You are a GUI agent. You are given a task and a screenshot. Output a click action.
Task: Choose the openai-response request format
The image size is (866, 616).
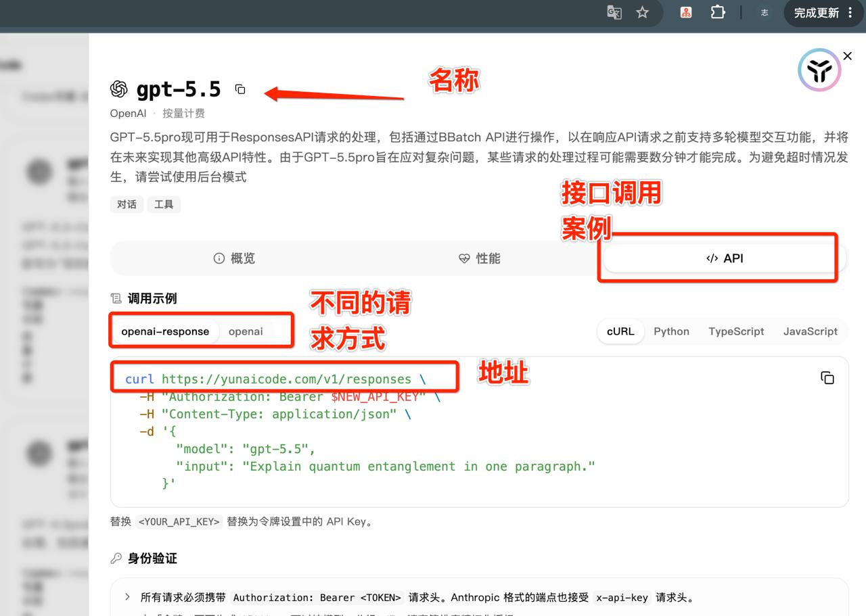(165, 331)
